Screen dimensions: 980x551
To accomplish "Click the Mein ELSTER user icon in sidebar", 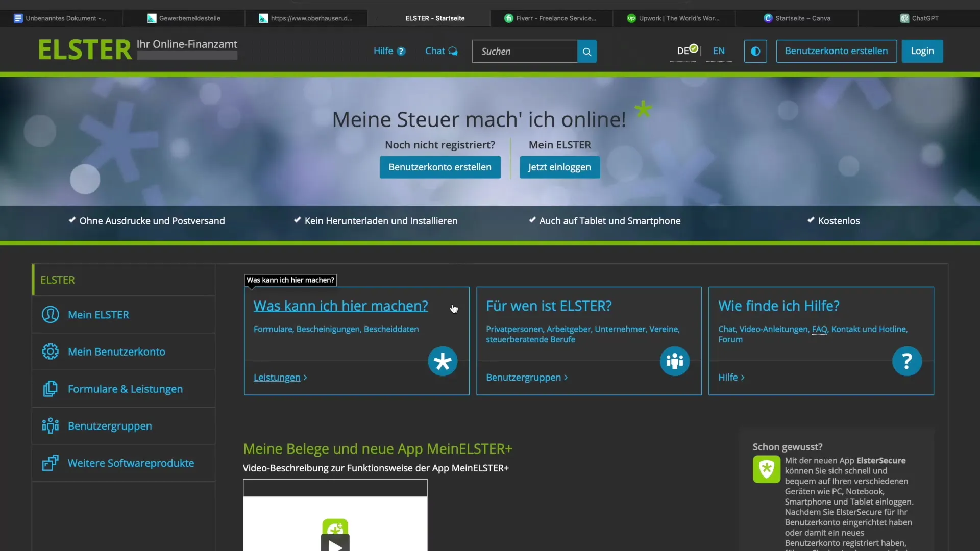I will 50,315.
